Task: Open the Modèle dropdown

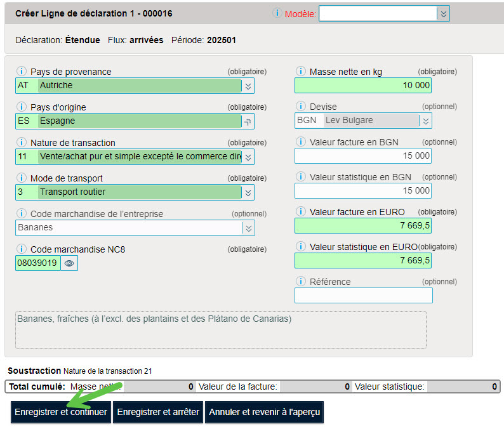Action: pyautogui.click(x=443, y=14)
